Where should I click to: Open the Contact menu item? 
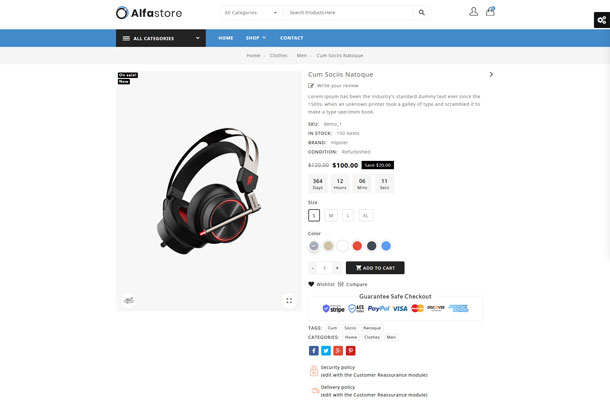[x=291, y=38]
